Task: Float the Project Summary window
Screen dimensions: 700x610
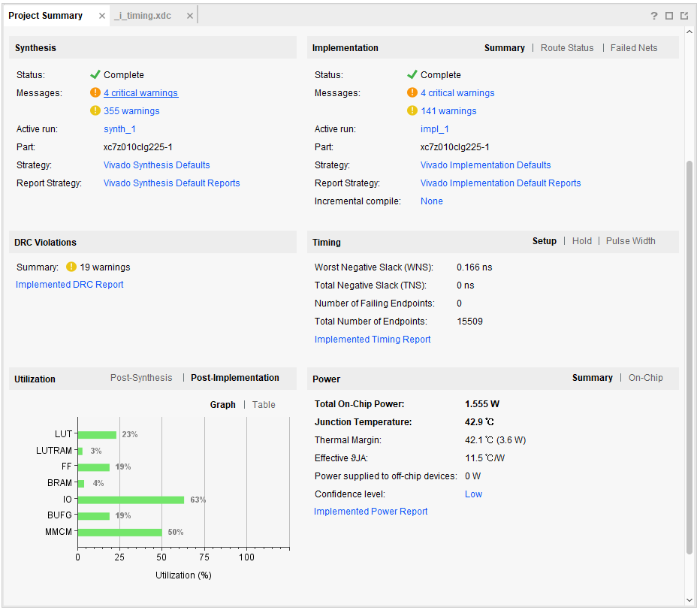Action: click(684, 16)
